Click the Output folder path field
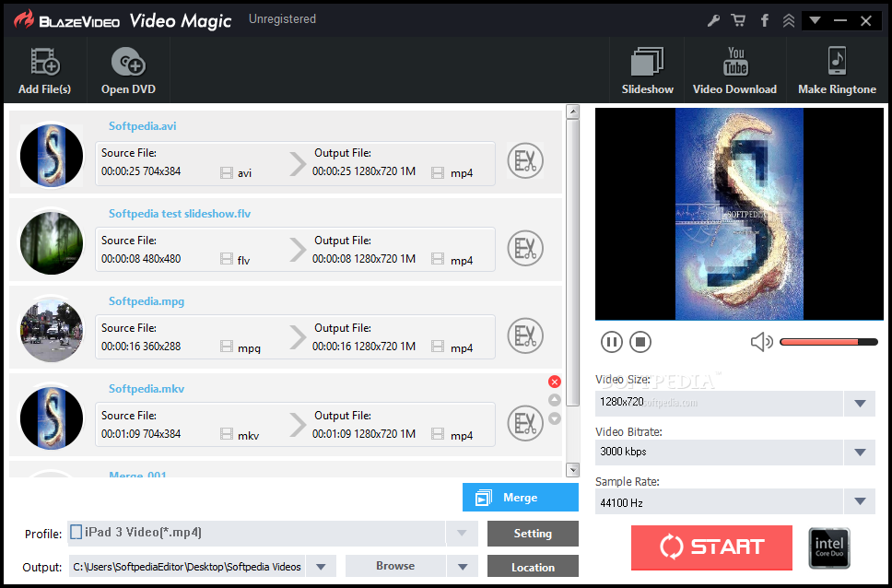Image resolution: width=892 pixels, height=588 pixels. (187, 567)
